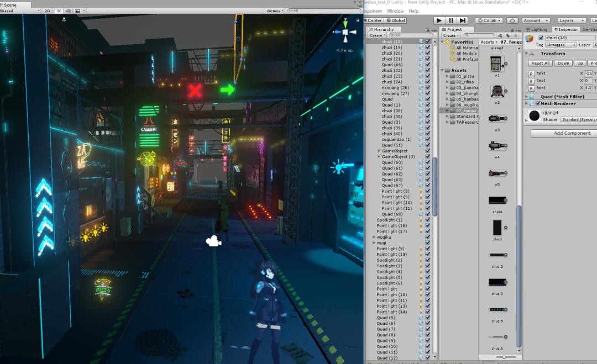Expand the GameObject (3) tree node
The image size is (597, 364).
tap(379, 157)
